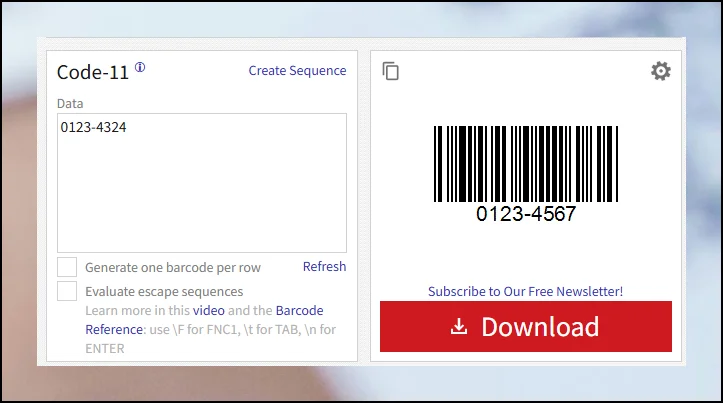Click the info icon beside Code-11
The image size is (723, 403).
pyautogui.click(x=140, y=68)
